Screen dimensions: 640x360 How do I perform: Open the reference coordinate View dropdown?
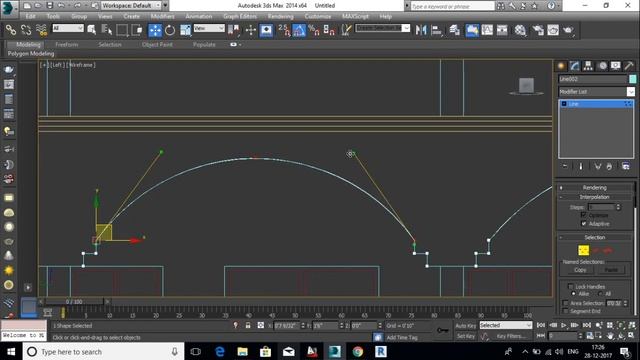click(x=209, y=28)
